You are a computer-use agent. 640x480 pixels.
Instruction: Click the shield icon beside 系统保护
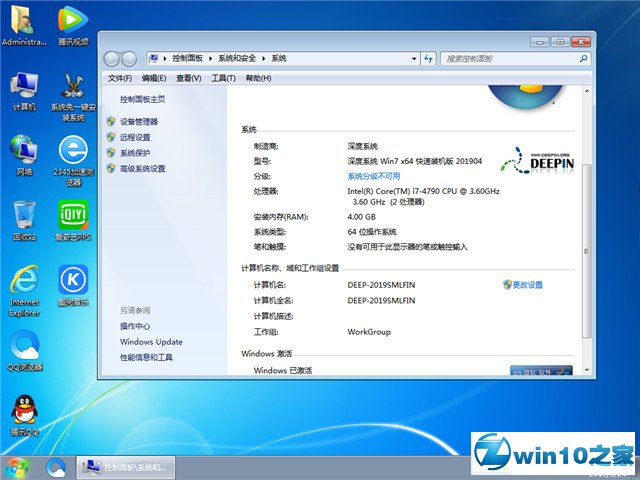(111, 153)
